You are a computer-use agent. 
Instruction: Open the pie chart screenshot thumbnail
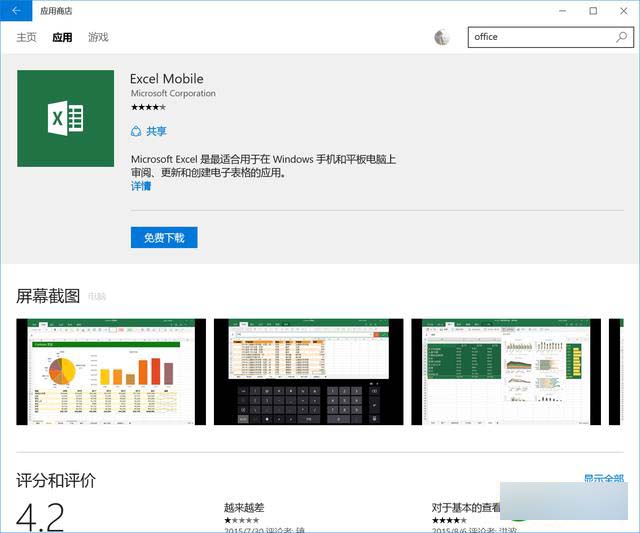(x=111, y=372)
